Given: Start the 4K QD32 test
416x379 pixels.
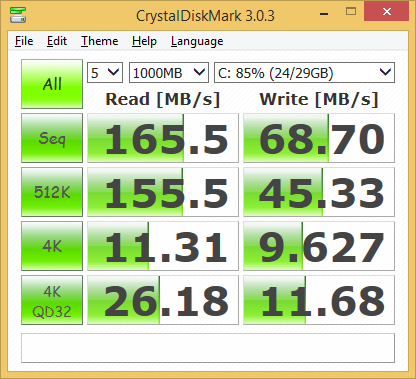Looking at the screenshot, I should coord(52,300).
